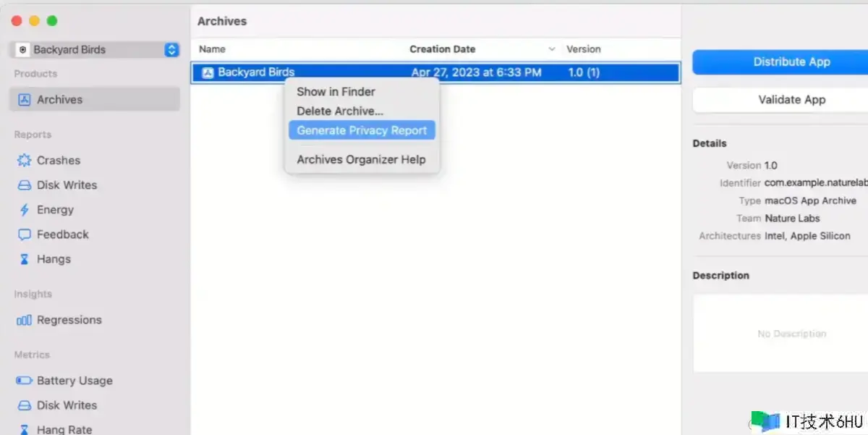Viewport: 868px width, 435px height.
Task: Open Hang Rate in the Metrics section
Action: tap(64, 429)
